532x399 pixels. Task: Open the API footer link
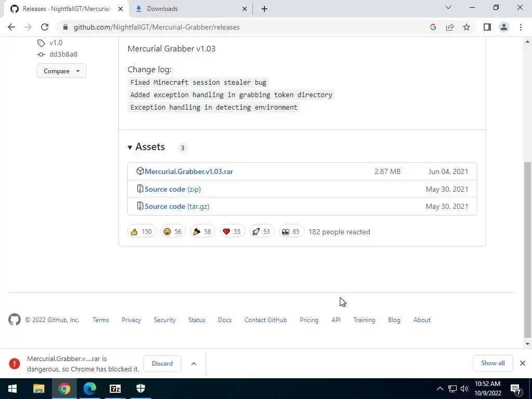click(x=336, y=320)
